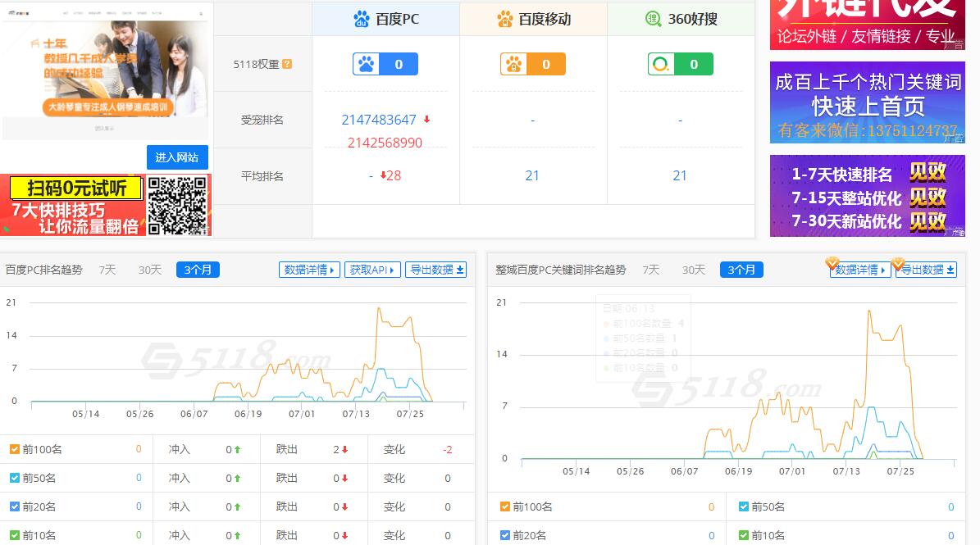
Task: Toggle 前10名 checkbox in left chart legend
Action: 15,535
